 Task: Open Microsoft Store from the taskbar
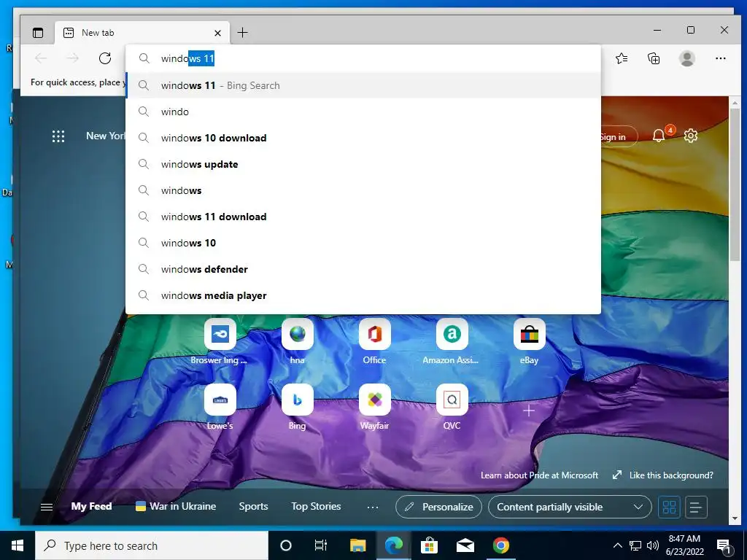pos(429,545)
